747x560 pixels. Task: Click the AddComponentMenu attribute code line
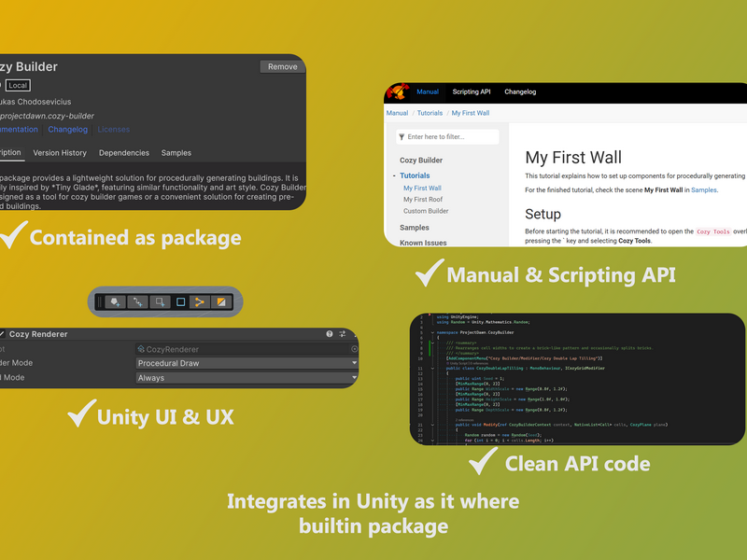pyautogui.click(x=524, y=358)
